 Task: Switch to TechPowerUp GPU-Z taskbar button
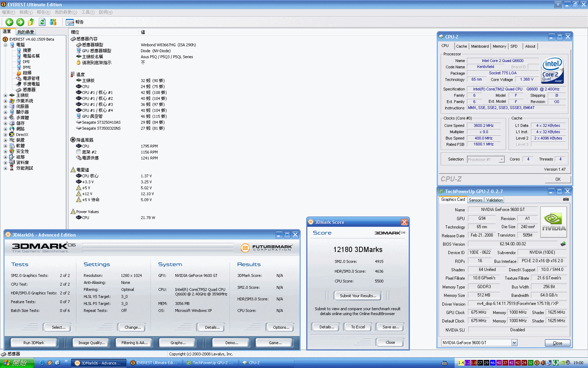(x=210, y=363)
